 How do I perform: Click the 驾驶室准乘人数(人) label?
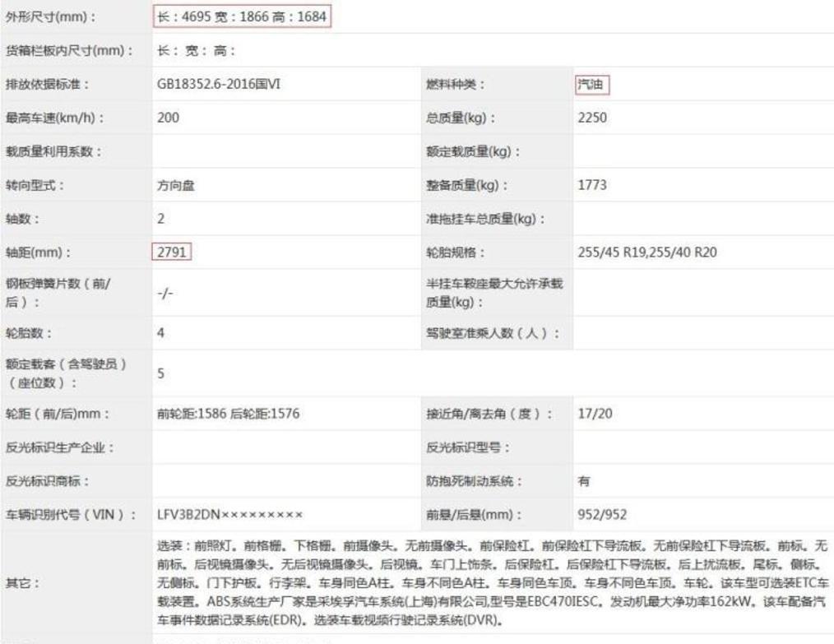(493, 333)
